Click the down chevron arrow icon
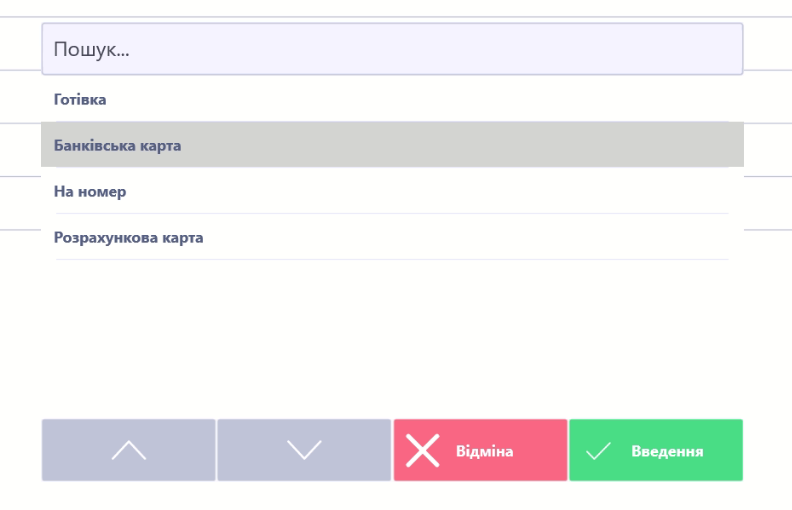 point(304,450)
